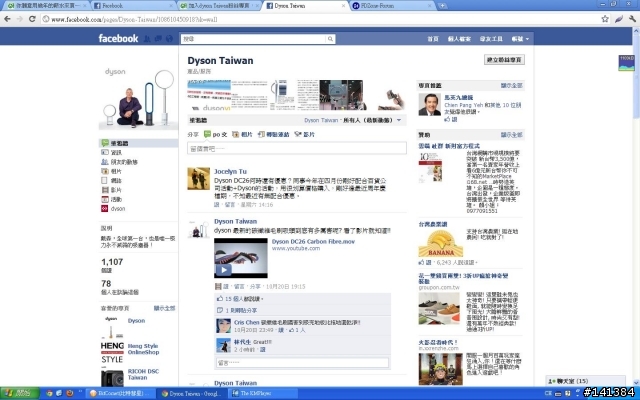Open the Info tab in the left sidebar
Image resolution: width=640 pixels, height=400 pixels.
(x=116, y=152)
